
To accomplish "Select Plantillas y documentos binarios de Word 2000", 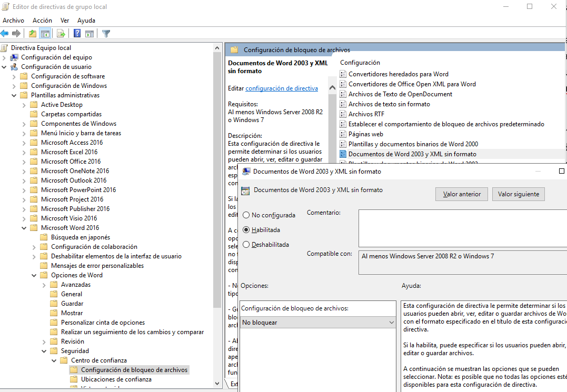I will (x=413, y=144).
